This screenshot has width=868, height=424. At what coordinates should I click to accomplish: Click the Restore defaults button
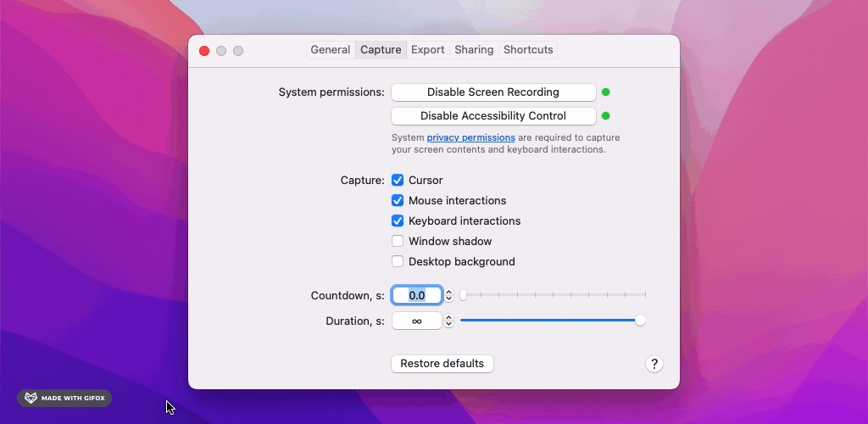pos(442,364)
